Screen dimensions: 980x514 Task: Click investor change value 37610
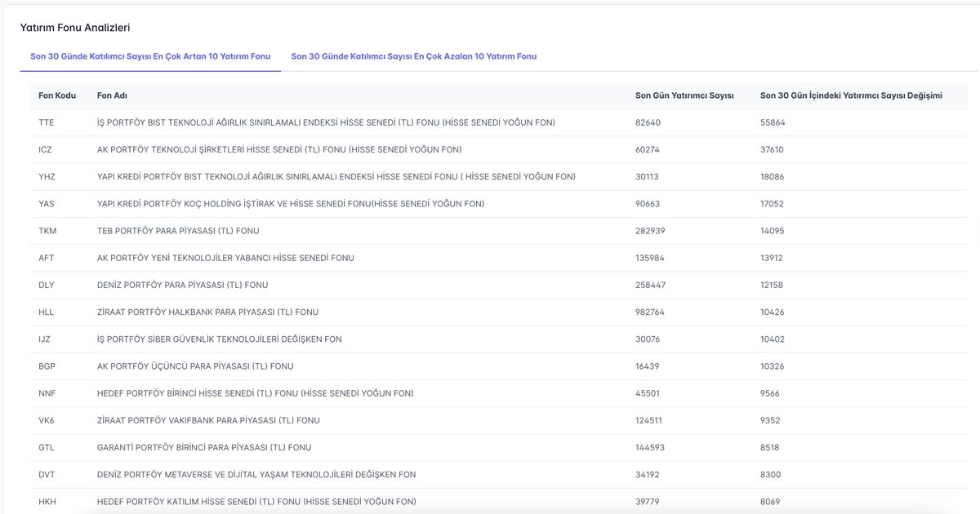click(773, 149)
